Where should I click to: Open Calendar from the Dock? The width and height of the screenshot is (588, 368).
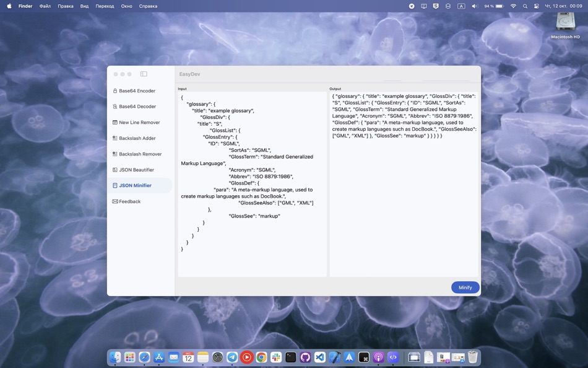tap(188, 357)
